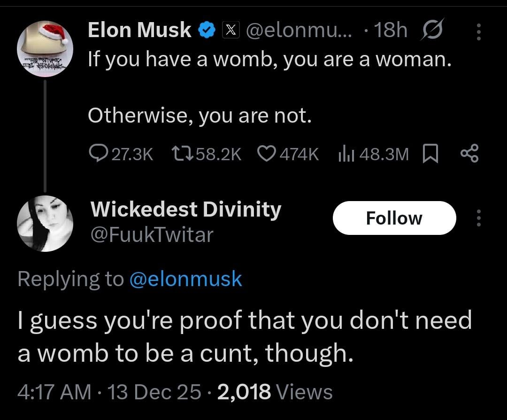The width and height of the screenshot is (507, 420).
Task: Open the @elonmusk mention link
Action: 185,279
